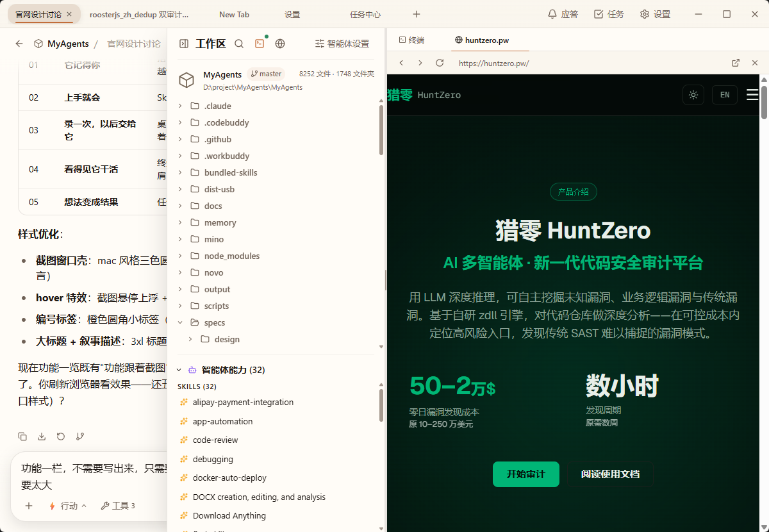Click the MyAgents project cube icon
This screenshot has width=769, height=532.
click(x=186, y=80)
